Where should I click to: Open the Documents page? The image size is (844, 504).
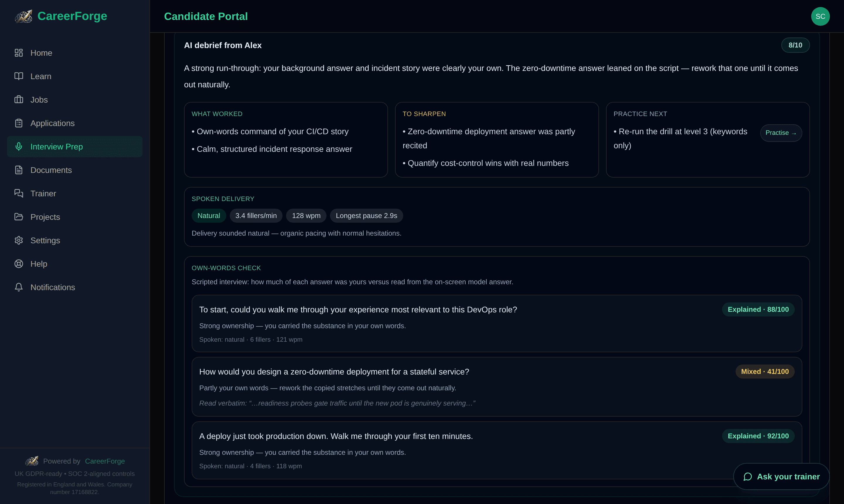(75, 170)
